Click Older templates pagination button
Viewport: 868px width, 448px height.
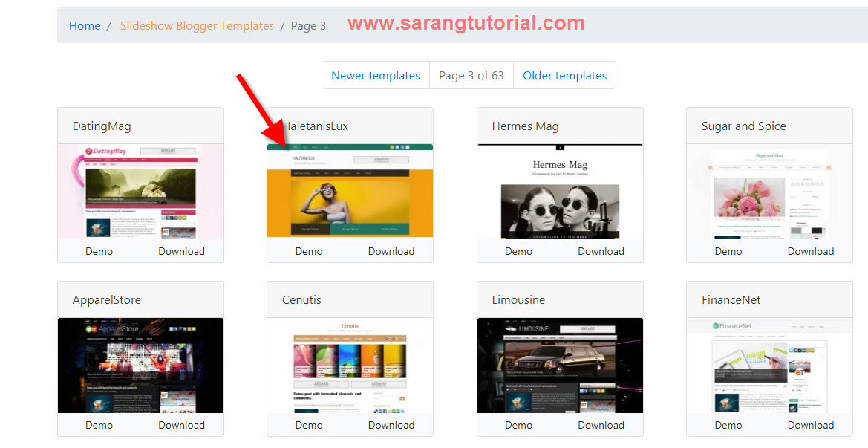pos(564,75)
